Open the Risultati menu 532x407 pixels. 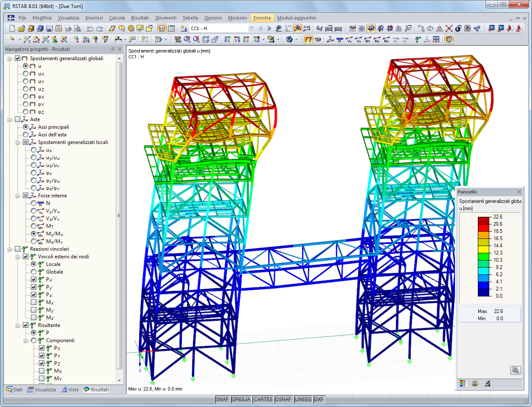click(140, 18)
